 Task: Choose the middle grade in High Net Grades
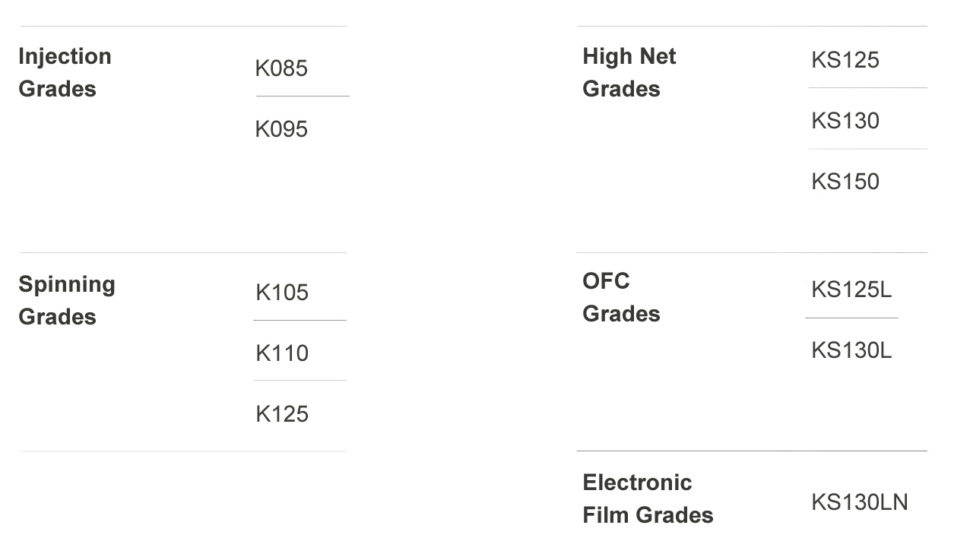[x=845, y=121]
